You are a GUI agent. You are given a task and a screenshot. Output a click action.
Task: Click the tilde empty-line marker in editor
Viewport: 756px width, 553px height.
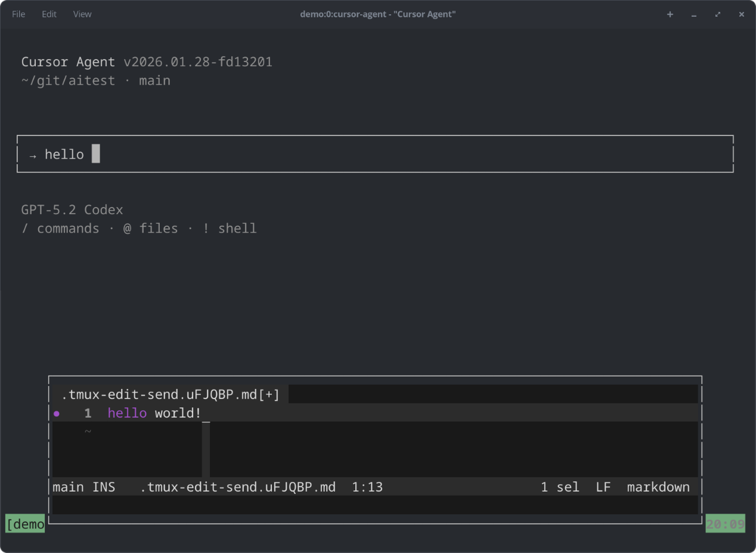[x=88, y=431]
